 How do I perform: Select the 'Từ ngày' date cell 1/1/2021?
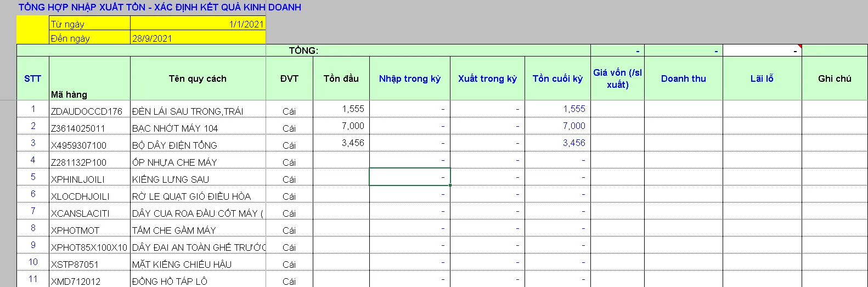[198, 24]
